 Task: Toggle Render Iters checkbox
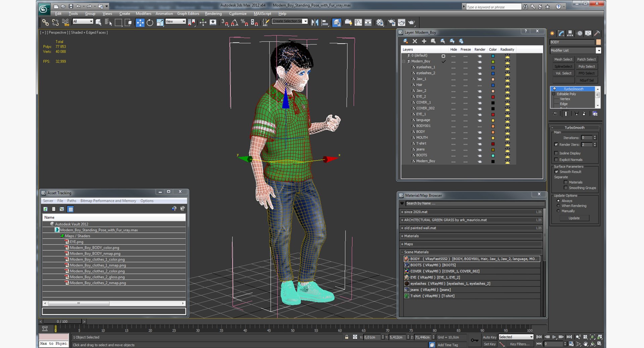point(556,144)
